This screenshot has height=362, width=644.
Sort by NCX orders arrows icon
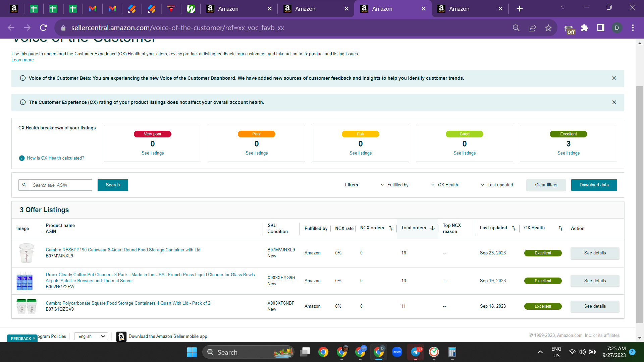tap(391, 228)
